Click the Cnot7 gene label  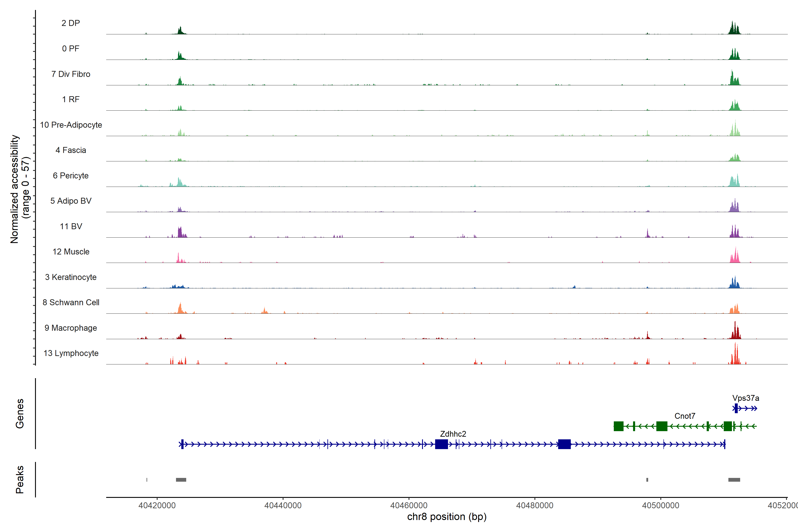click(685, 416)
